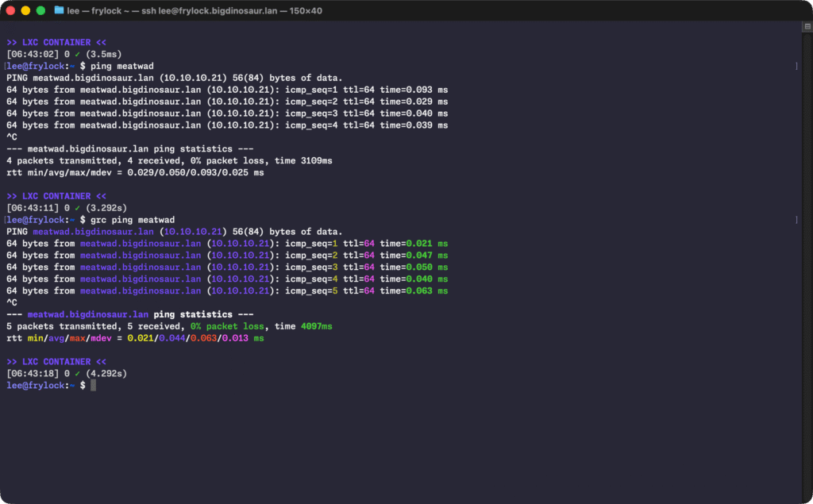Image resolution: width=813 pixels, height=504 pixels.
Task: Click the folder proxy icon in the title bar
Action: coord(59,10)
